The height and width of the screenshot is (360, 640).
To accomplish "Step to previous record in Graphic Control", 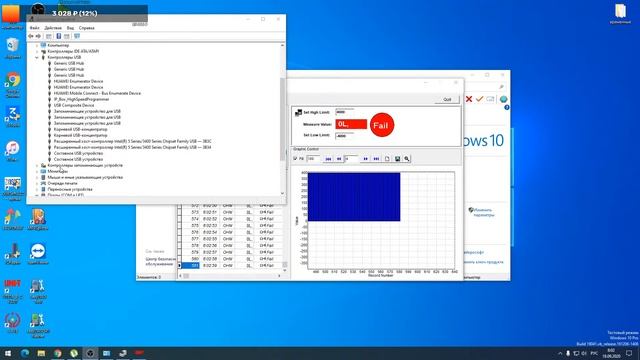I will (339, 159).
